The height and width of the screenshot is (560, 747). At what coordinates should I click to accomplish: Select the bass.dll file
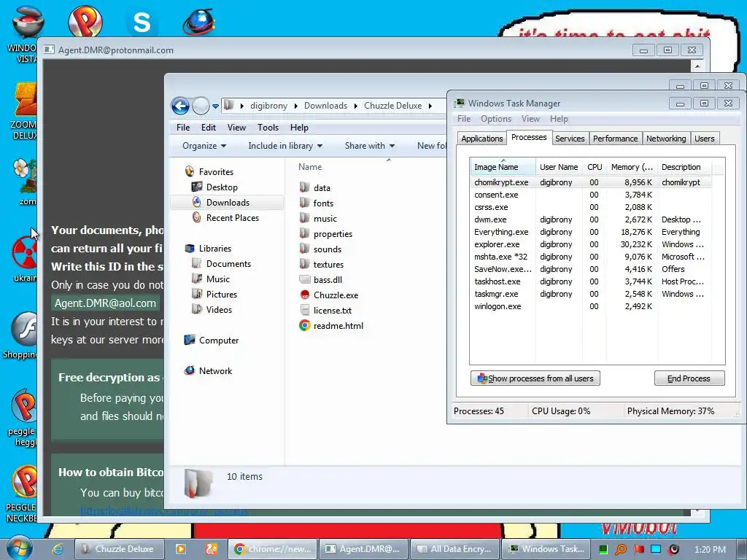pyautogui.click(x=328, y=280)
